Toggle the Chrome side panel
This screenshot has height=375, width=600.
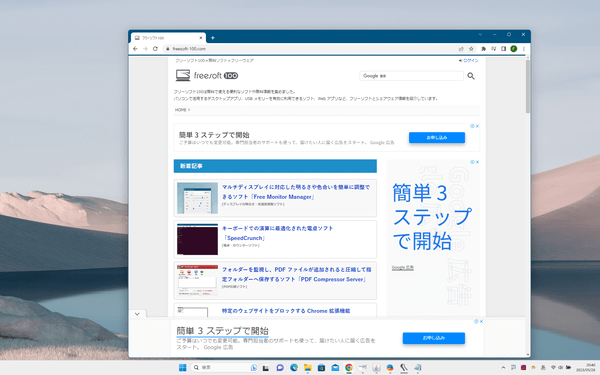point(504,49)
